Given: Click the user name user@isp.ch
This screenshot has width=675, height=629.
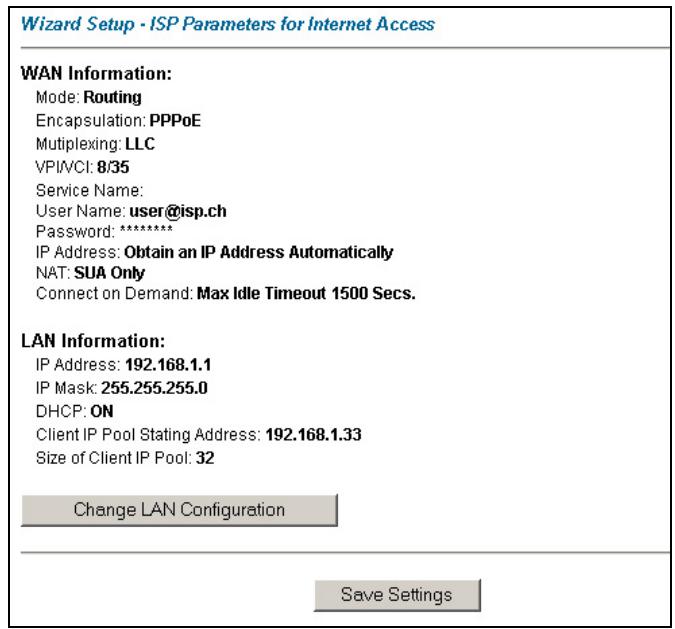Looking at the screenshot, I should (178, 211).
